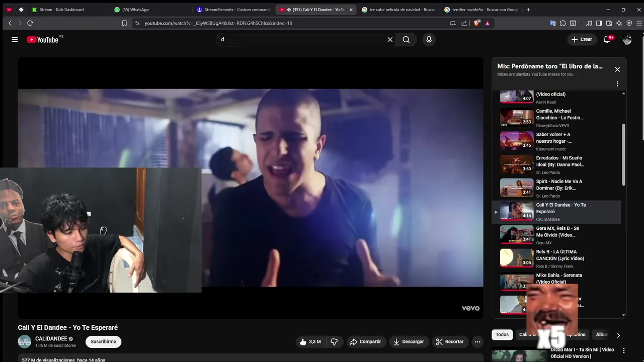Click the share page icon in address bar
Screen dimensions: 644x362
pos(464,23)
